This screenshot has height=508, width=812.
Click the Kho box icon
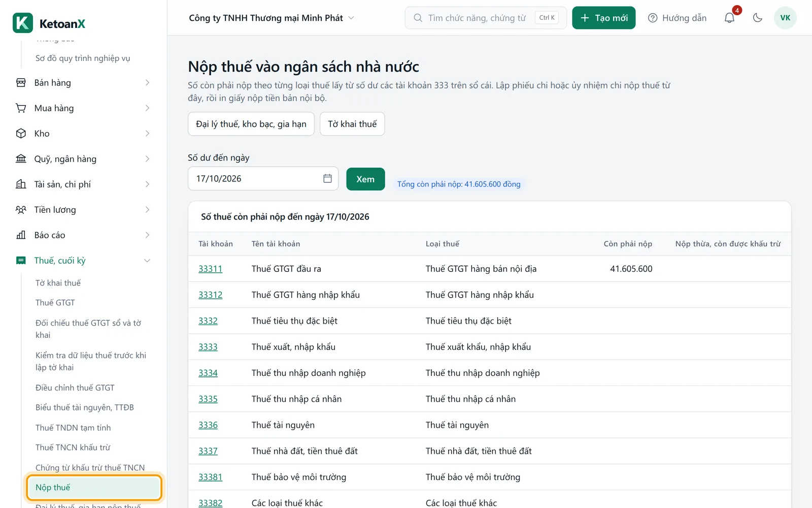pyautogui.click(x=21, y=134)
